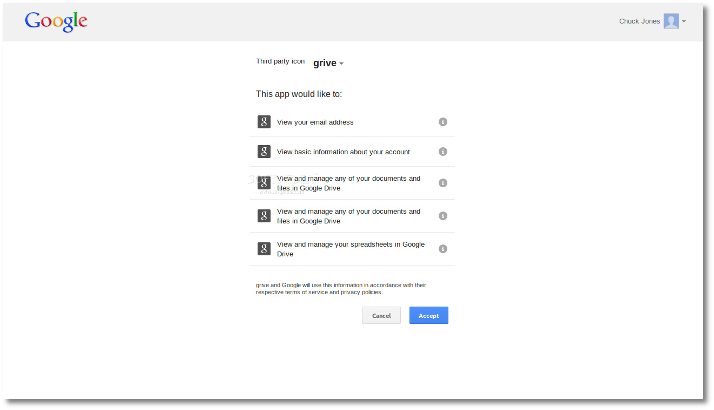The width and height of the screenshot is (714, 410).
Task: Show info for spreadsheets in Google Drive
Action: 443,249
